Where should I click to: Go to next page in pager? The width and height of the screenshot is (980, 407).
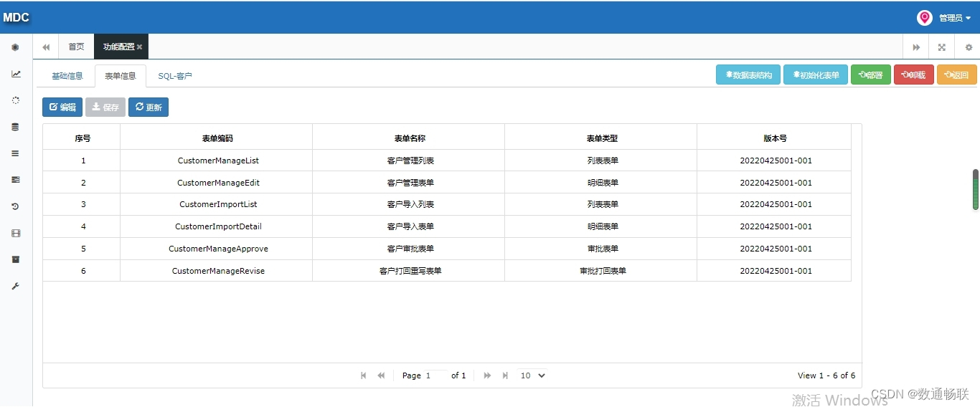point(488,375)
